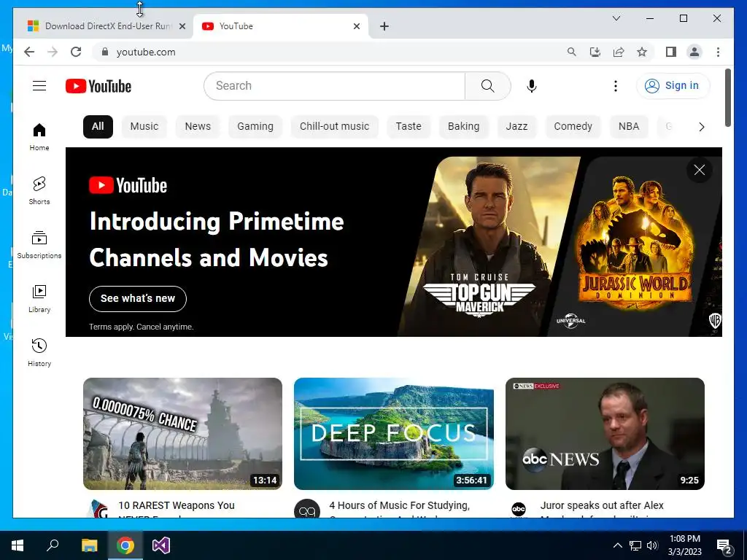This screenshot has height=560, width=747.
Task: Switch to the Download DirectX End-User tab
Action: pyautogui.click(x=103, y=26)
